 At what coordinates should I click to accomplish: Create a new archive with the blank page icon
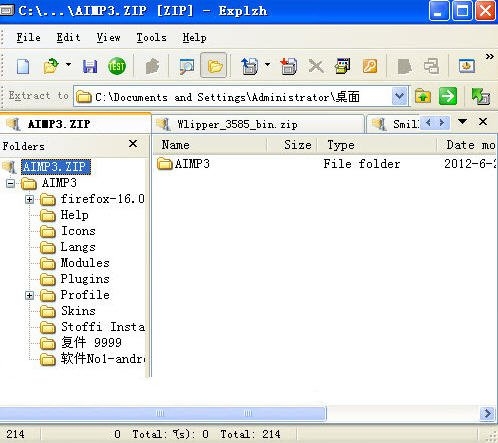coord(23,66)
